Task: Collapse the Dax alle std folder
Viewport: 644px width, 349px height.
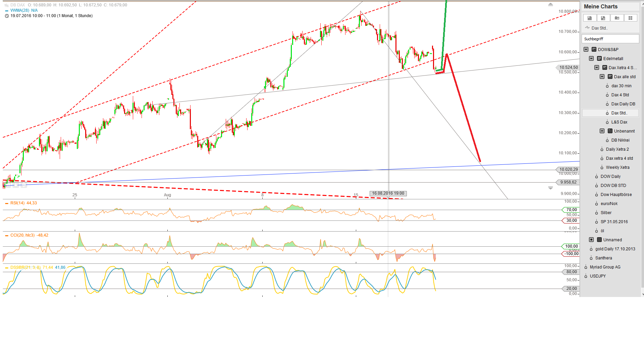Action: click(602, 77)
